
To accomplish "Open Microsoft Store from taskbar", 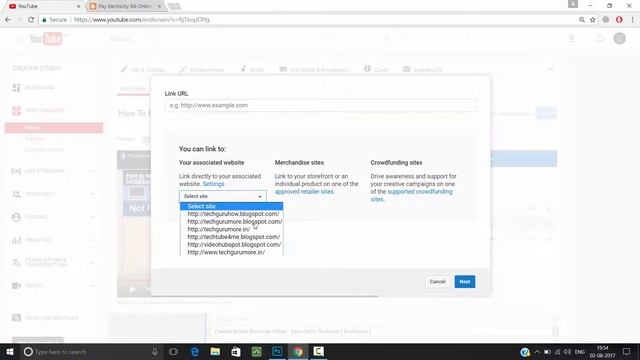I will [236, 351].
